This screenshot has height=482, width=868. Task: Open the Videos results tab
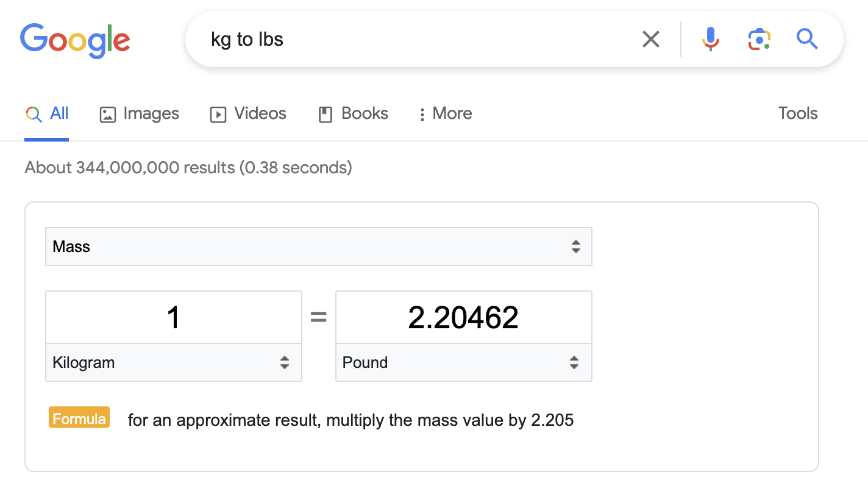248,114
